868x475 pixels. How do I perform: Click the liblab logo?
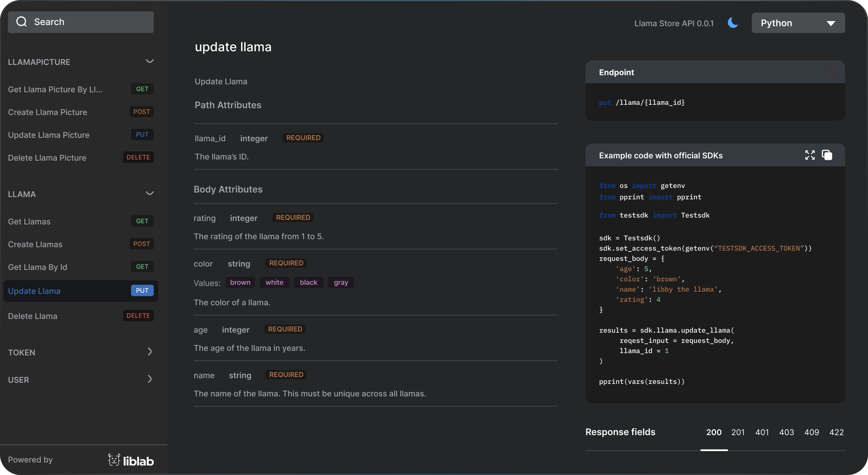[131, 460]
